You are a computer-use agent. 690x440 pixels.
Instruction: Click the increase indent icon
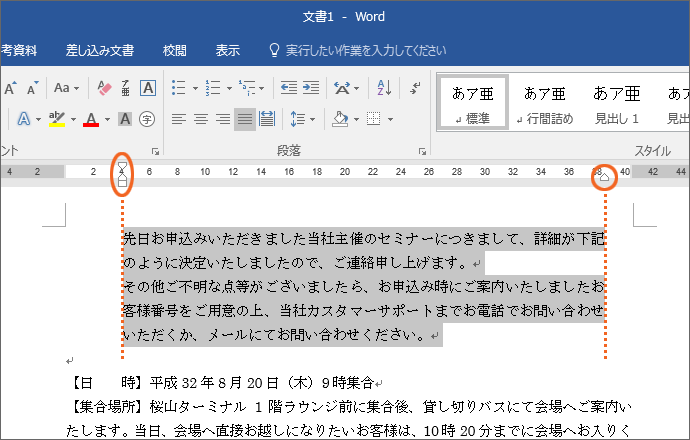click(314, 87)
